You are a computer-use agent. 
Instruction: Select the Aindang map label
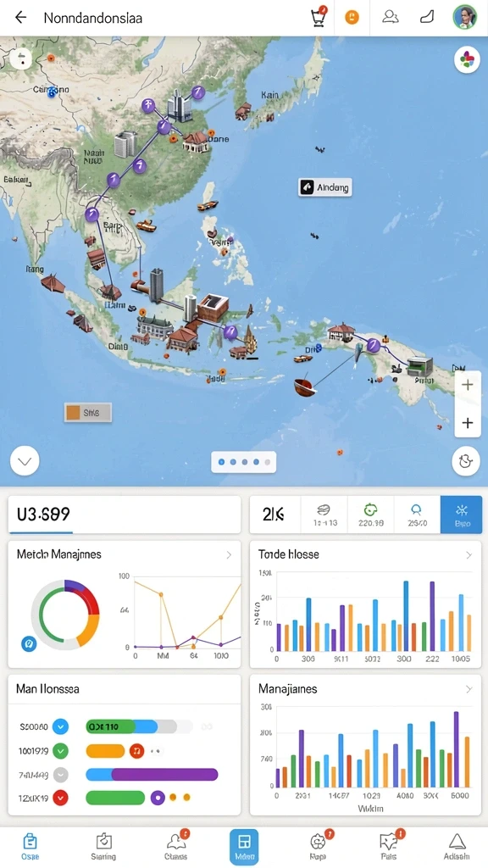[324, 187]
